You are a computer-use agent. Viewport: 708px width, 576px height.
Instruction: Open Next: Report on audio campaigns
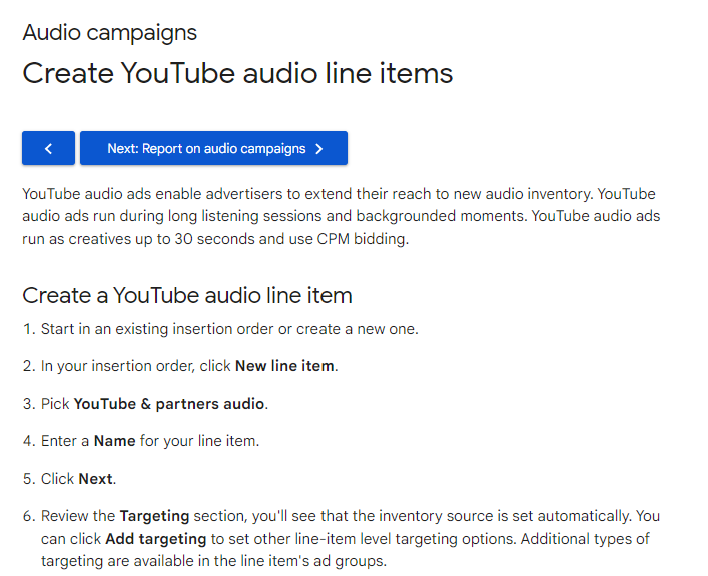pyautogui.click(x=214, y=148)
